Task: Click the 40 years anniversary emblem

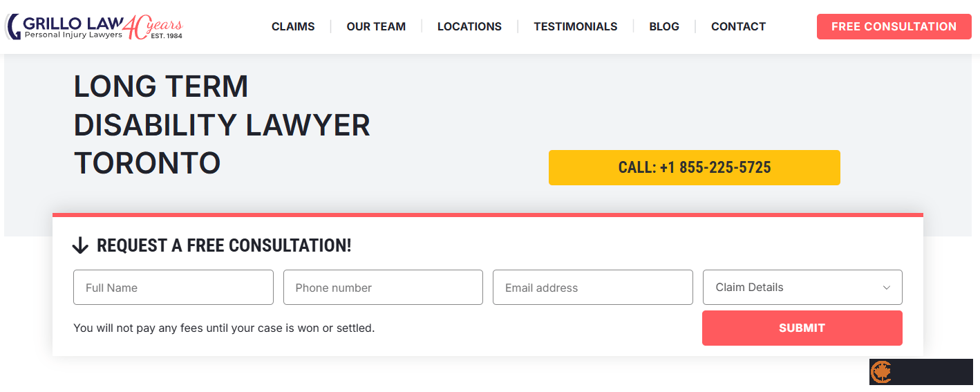Action: (154, 28)
